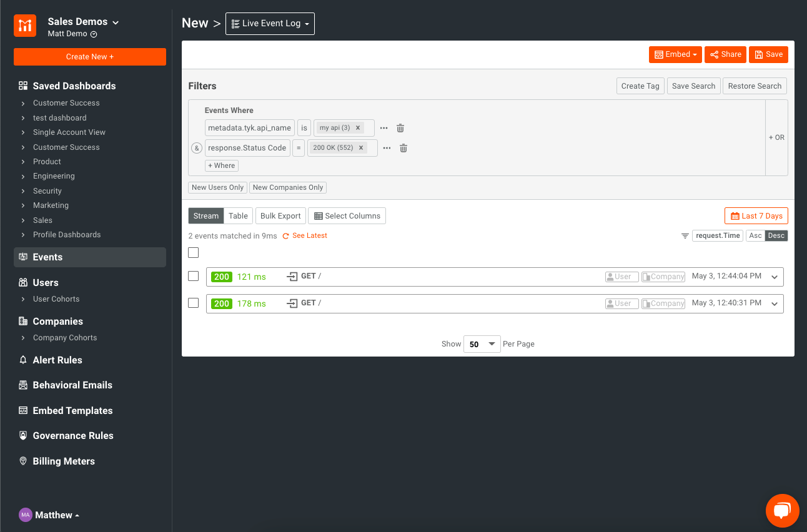The height and width of the screenshot is (532, 807).
Task: Toggle the New Users Only filter
Action: pos(218,187)
